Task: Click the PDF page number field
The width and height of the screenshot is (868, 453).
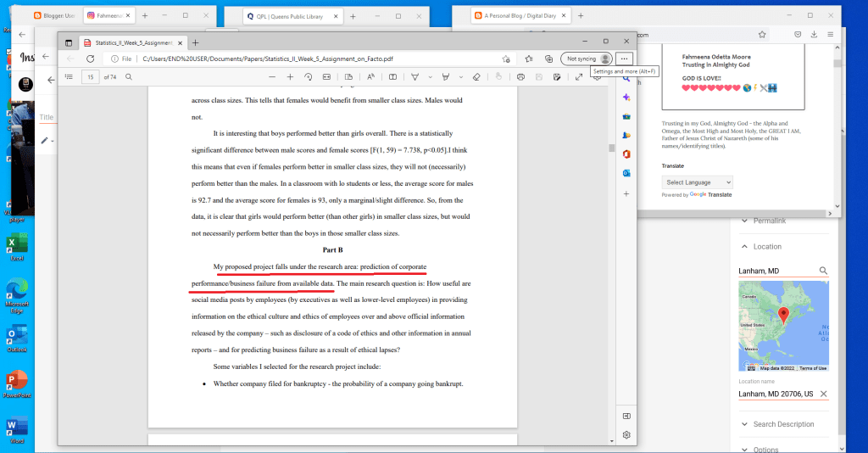Action: point(90,76)
